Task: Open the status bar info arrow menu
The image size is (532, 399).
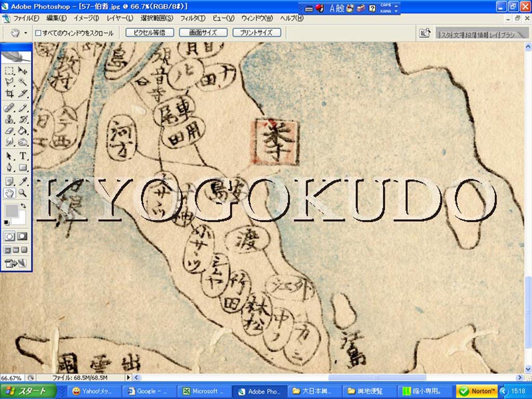Action: pos(128,377)
